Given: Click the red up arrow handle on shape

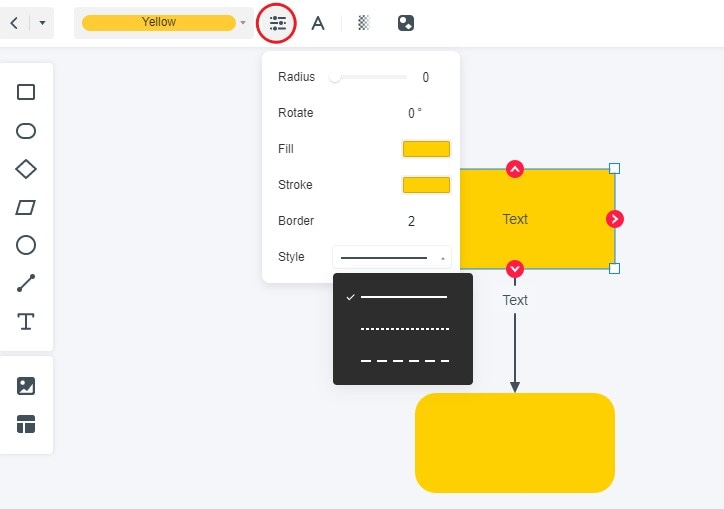Looking at the screenshot, I should (x=515, y=169).
